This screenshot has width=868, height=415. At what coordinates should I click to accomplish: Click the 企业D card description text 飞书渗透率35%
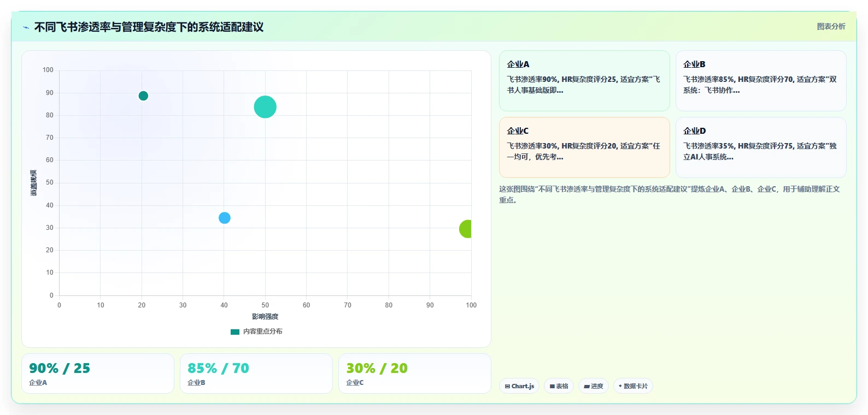click(760, 151)
